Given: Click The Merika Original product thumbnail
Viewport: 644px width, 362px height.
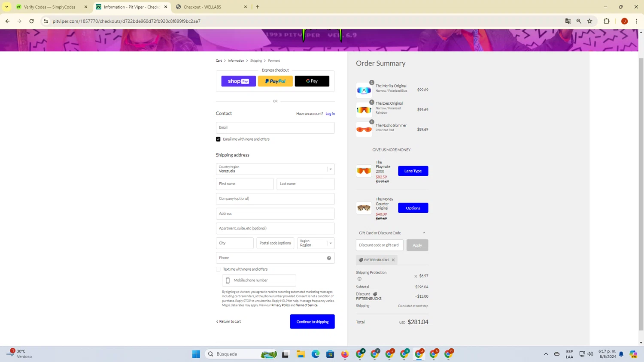Looking at the screenshot, I should [x=364, y=90].
